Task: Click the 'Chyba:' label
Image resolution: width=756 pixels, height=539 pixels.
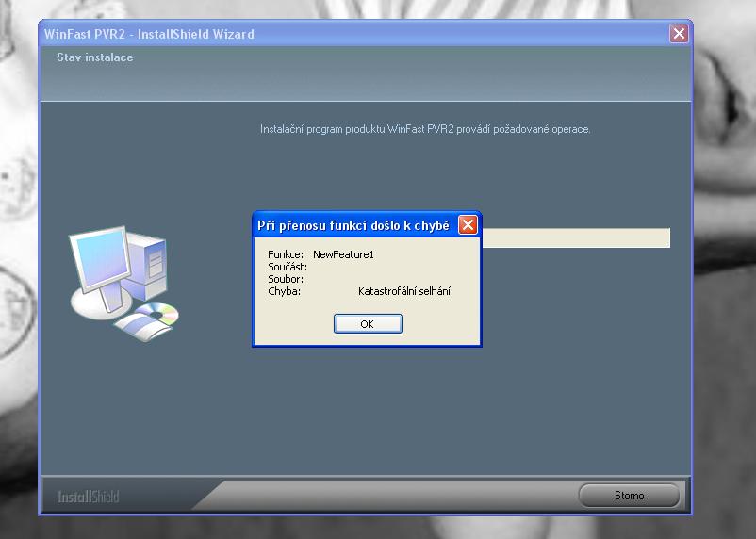Action: (x=284, y=291)
